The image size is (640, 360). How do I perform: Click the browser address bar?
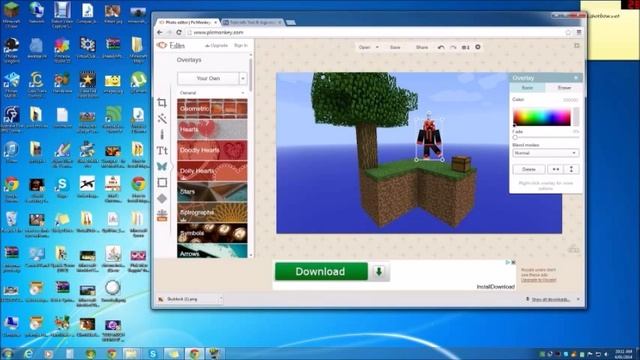tap(375, 32)
